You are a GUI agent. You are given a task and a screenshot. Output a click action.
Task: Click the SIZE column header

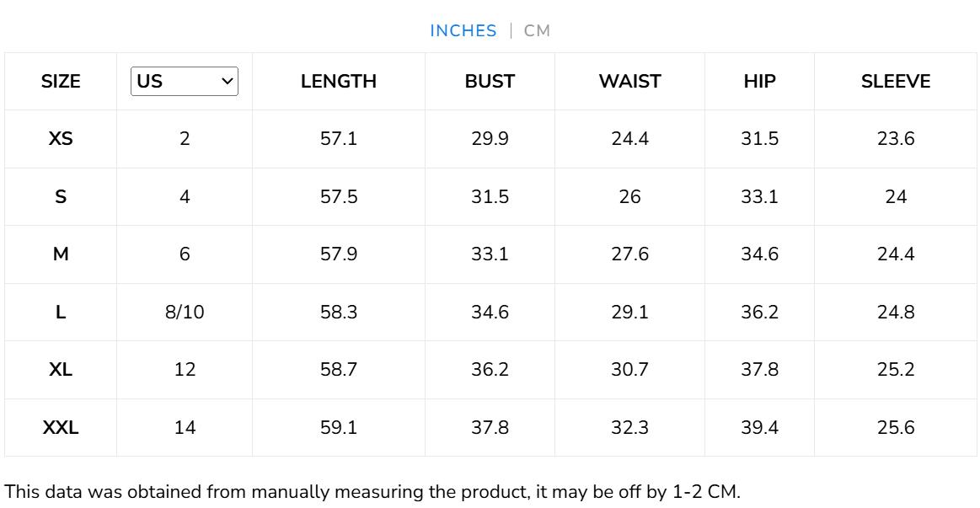point(61,82)
